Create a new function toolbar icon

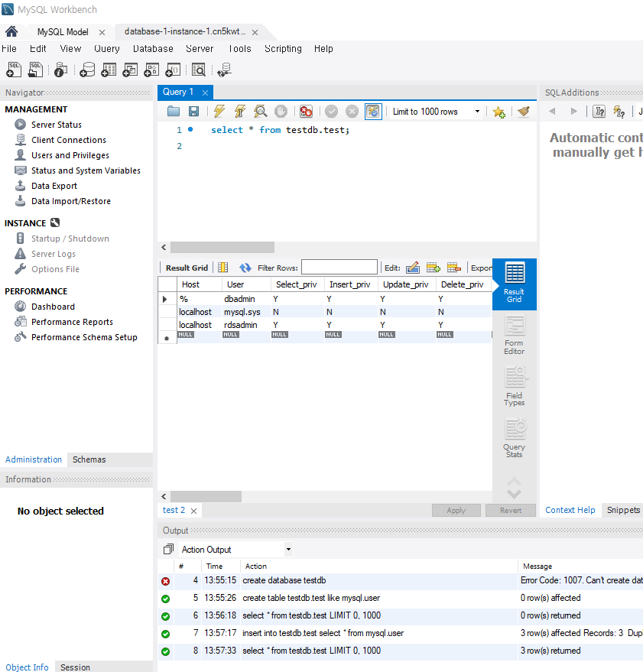pyautogui.click(x=173, y=70)
